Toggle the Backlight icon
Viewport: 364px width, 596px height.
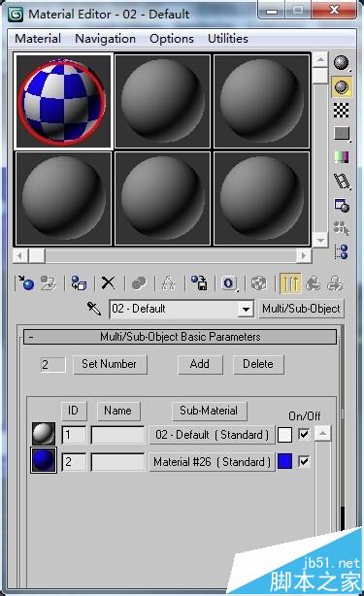(342, 87)
